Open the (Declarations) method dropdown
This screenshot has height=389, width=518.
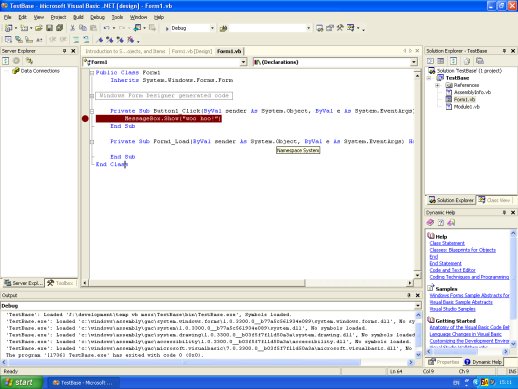click(x=414, y=62)
